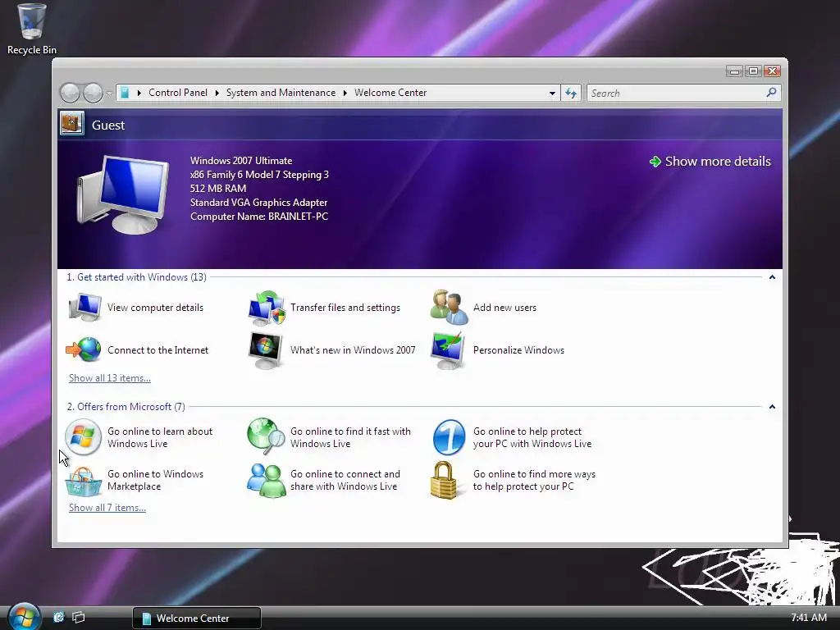Click the Windows Live flag logo icon

click(x=83, y=437)
